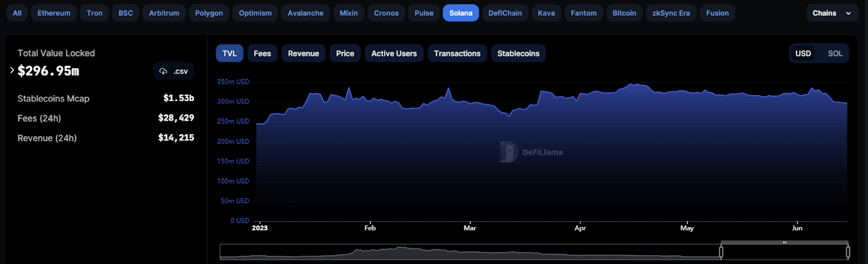Select the Pulse chain

tap(424, 13)
